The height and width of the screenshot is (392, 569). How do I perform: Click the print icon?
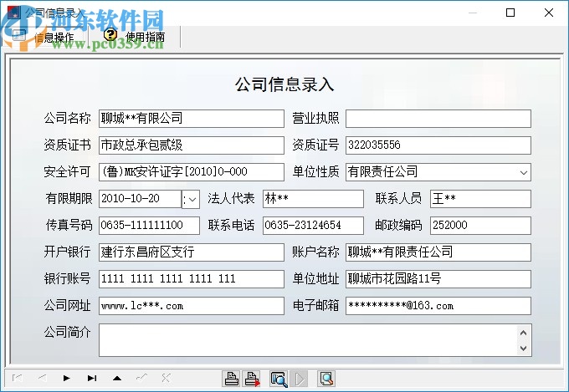pyautogui.click(x=231, y=379)
